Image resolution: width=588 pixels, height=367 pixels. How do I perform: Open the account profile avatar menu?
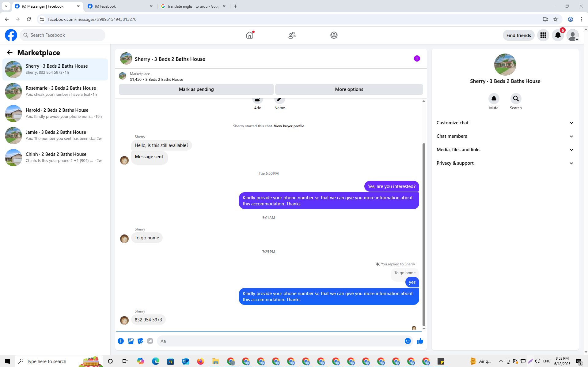click(x=573, y=35)
